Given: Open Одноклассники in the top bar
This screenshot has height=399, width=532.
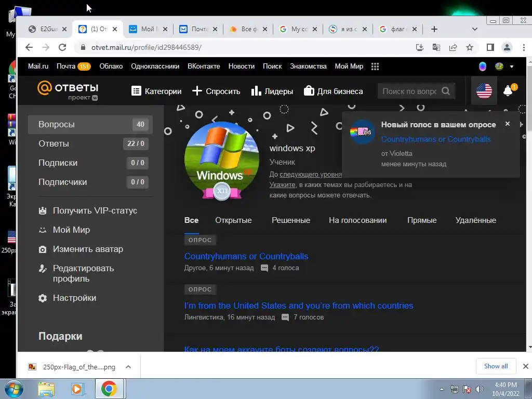Looking at the screenshot, I should (155, 66).
